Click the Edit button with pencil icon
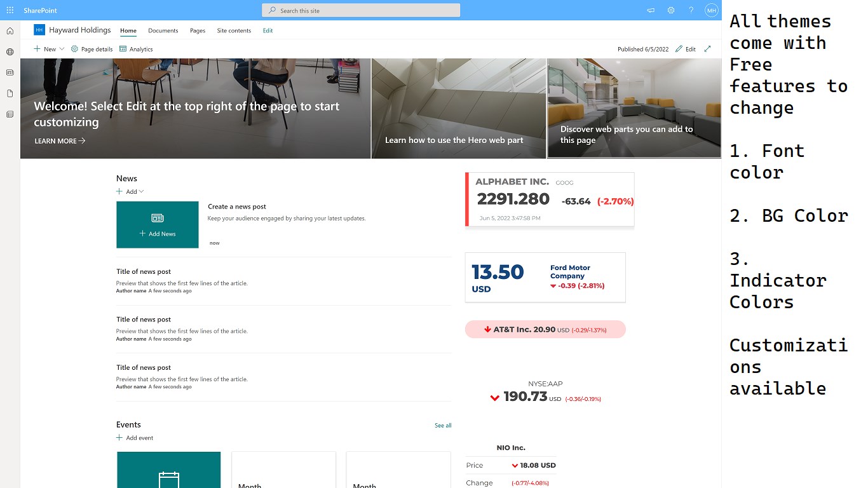This screenshot has height=488, width=868. click(x=686, y=49)
